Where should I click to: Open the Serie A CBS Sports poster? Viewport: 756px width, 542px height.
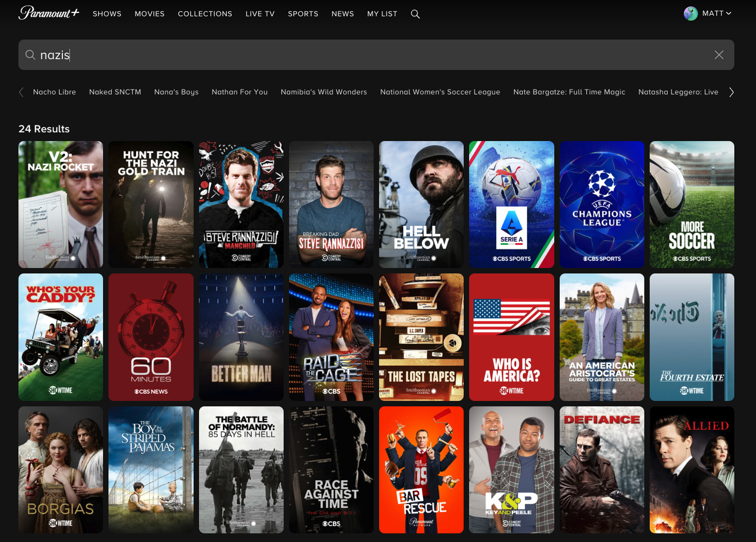pos(511,204)
